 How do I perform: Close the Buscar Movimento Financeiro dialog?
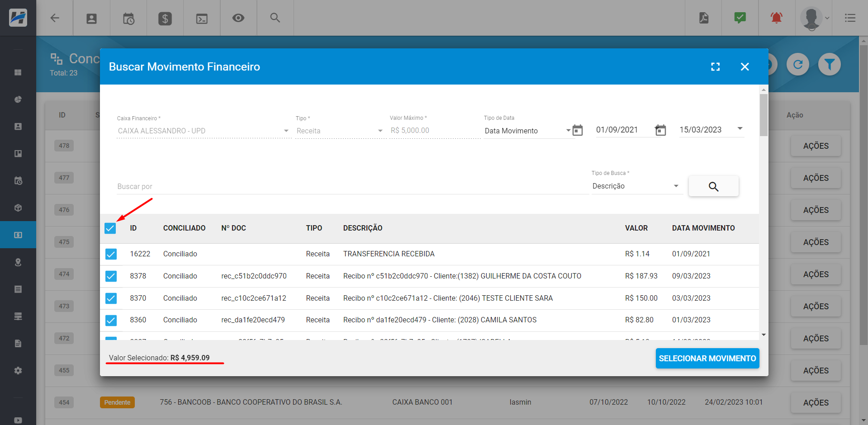tap(745, 67)
